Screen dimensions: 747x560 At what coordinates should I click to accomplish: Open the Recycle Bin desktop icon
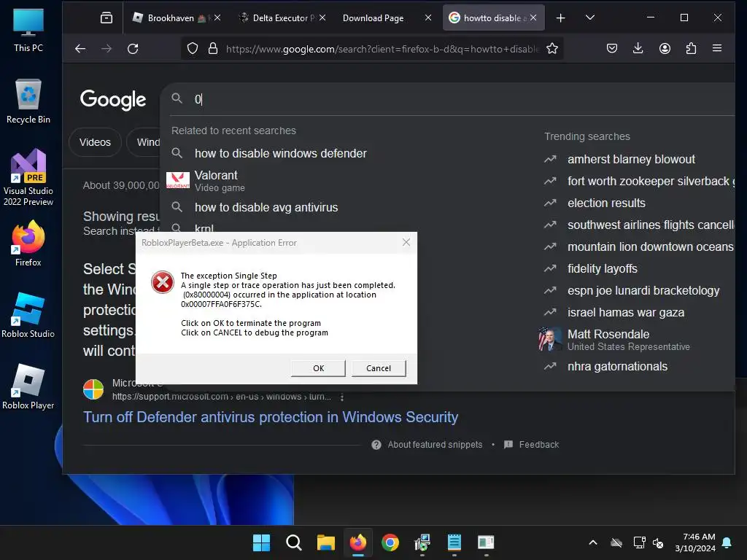28,102
